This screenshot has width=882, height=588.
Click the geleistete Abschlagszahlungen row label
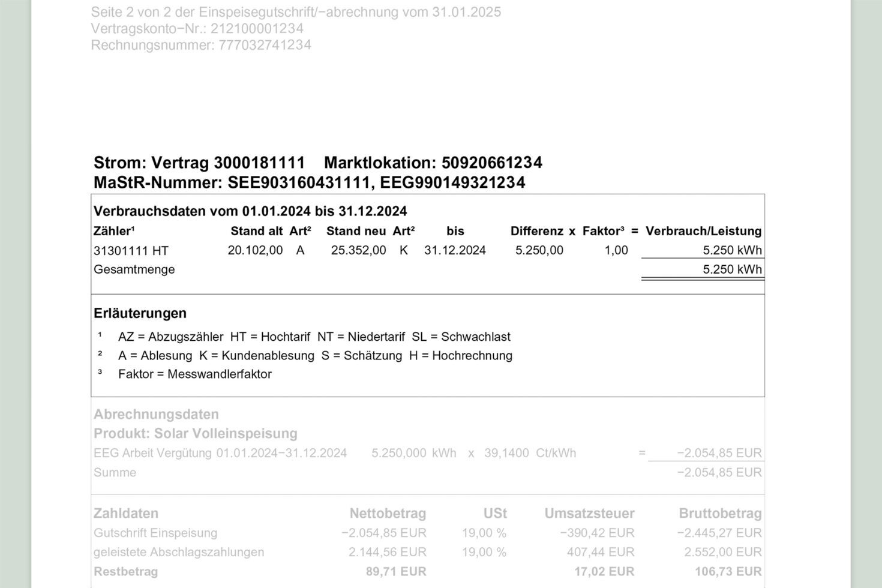tap(179, 552)
